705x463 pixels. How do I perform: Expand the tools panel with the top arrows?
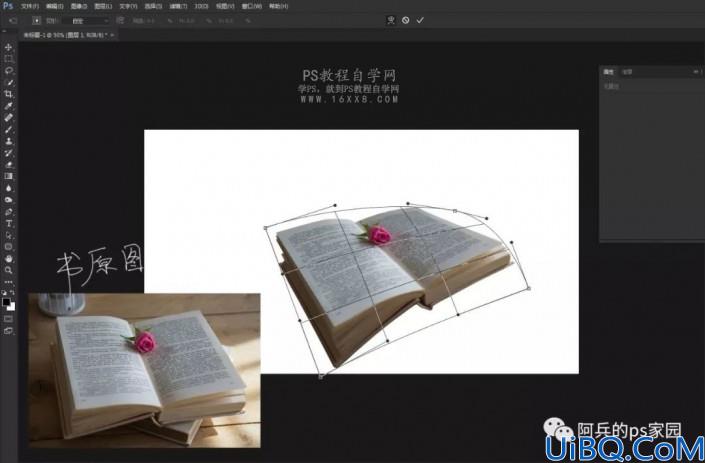[4, 31]
